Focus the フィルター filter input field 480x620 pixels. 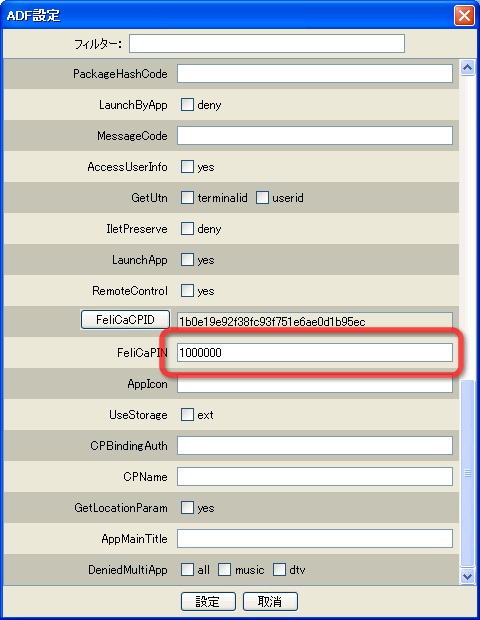[x=267, y=43]
